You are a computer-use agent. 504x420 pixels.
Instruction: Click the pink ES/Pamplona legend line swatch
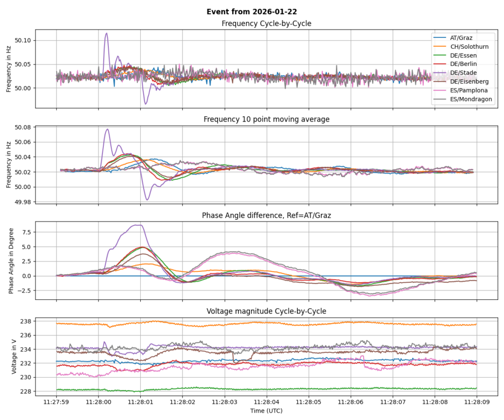pyautogui.click(x=440, y=90)
